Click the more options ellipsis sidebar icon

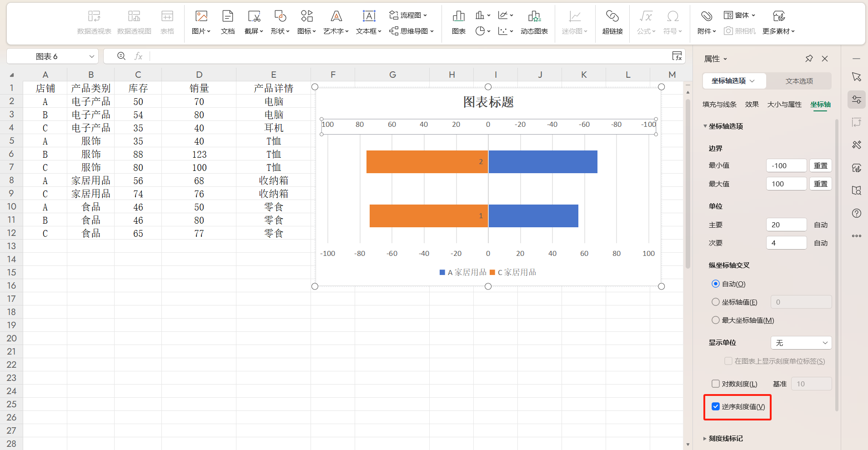pyautogui.click(x=857, y=236)
